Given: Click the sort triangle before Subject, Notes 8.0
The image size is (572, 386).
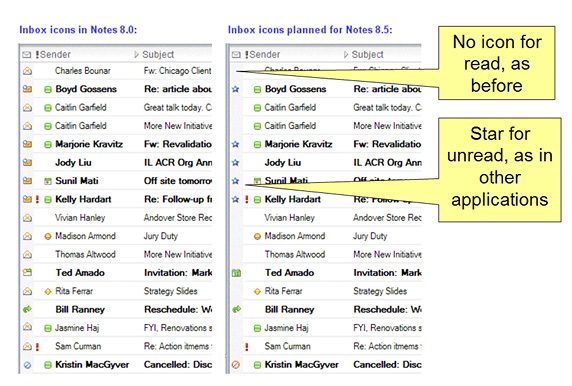Looking at the screenshot, I should 136,54.
